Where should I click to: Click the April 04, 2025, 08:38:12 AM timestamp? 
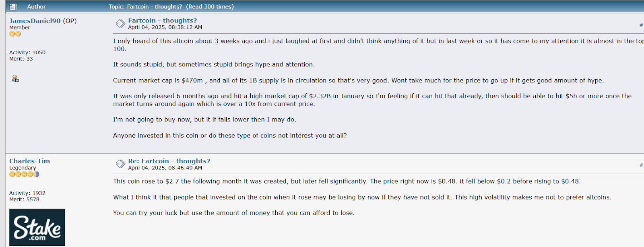165,27
